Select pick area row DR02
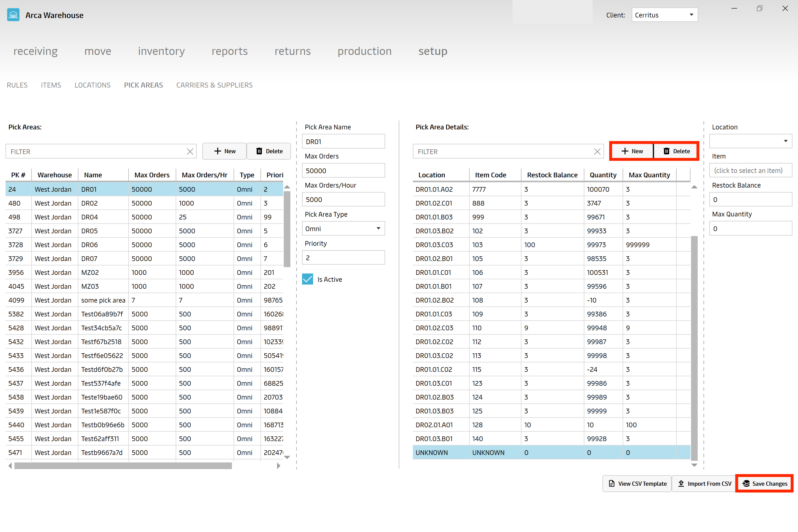The width and height of the screenshot is (798, 532). 144,203
